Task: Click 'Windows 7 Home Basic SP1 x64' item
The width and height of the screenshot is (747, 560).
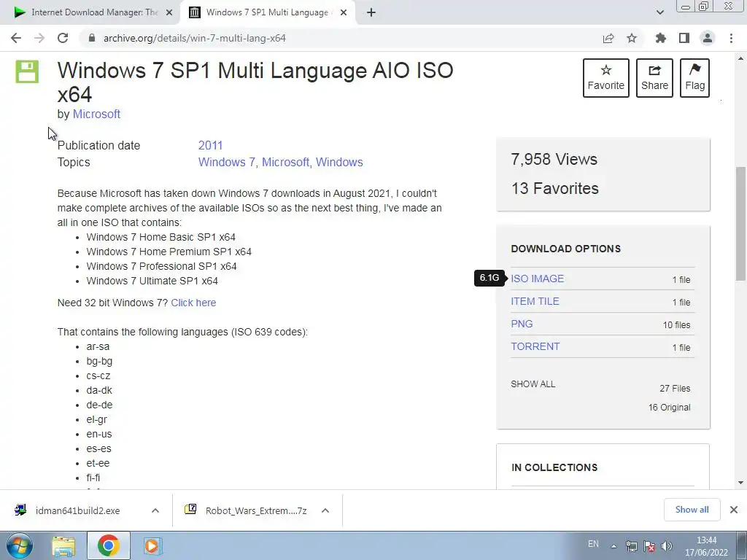Action: 161,237
